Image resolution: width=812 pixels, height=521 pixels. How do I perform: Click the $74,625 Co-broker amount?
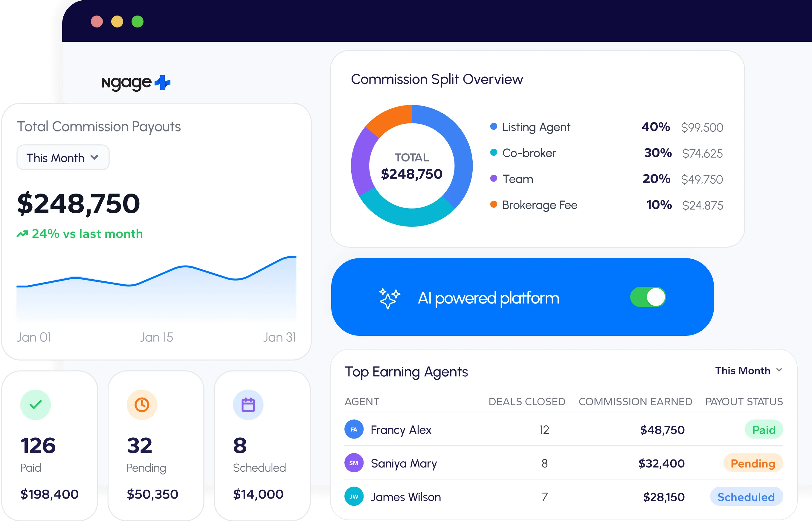(x=702, y=154)
